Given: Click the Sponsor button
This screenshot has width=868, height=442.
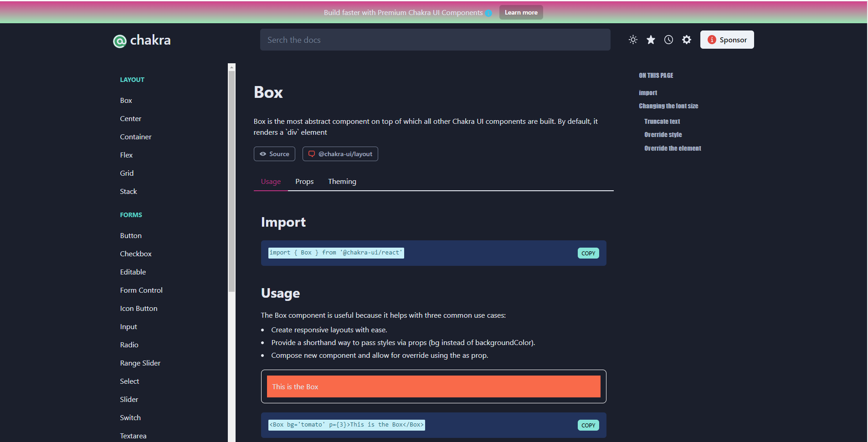Looking at the screenshot, I should click(x=727, y=40).
